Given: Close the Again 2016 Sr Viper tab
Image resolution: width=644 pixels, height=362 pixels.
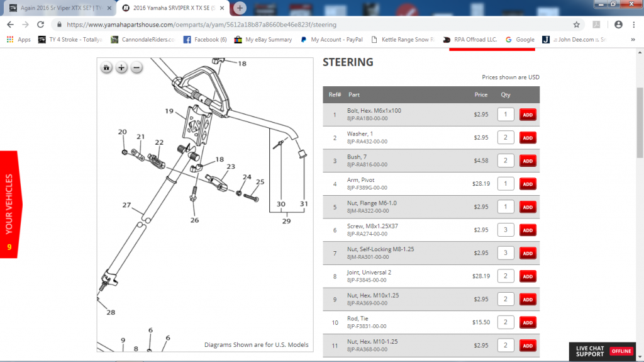Looking at the screenshot, I should (109, 8).
